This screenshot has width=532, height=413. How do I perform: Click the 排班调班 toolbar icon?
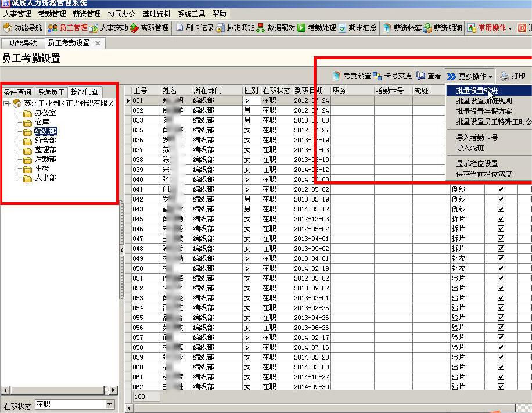coord(220,28)
